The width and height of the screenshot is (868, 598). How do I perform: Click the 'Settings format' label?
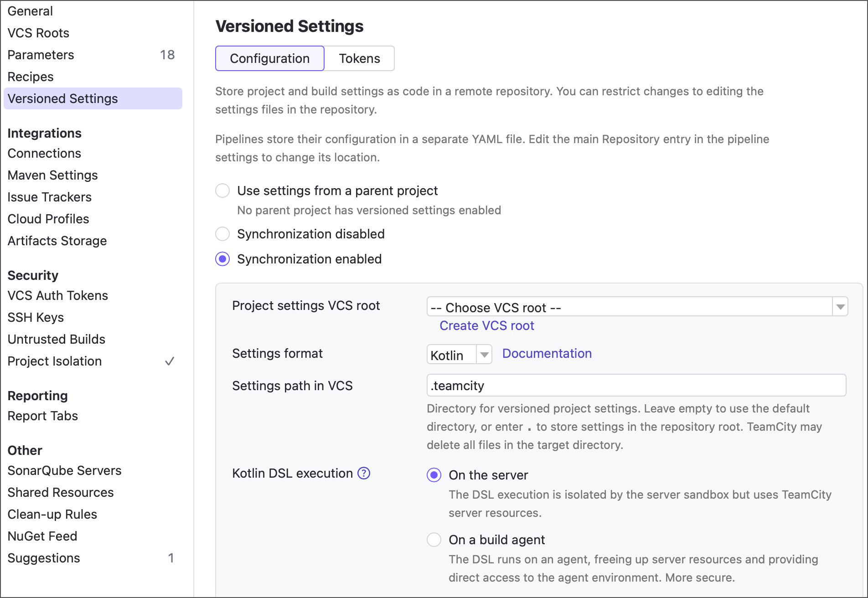click(x=277, y=353)
